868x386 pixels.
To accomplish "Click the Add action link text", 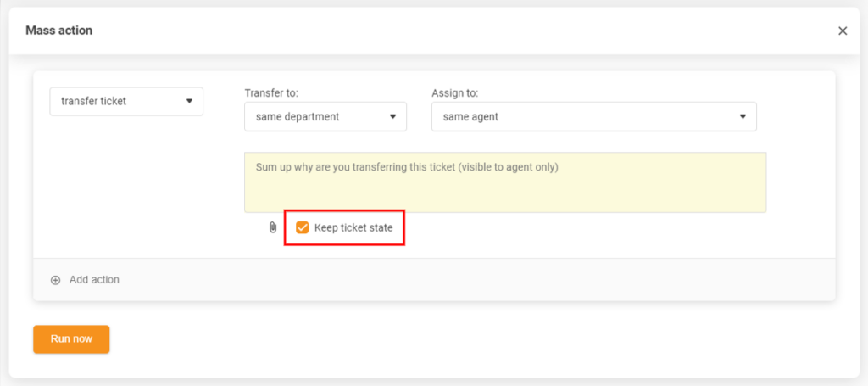I will (x=94, y=280).
